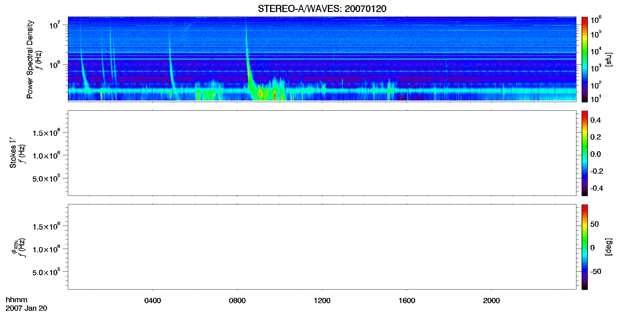The height and width of the screenshot is (332, 644).
Task: Select the "0400" time axis label
Action: point(153,301)
